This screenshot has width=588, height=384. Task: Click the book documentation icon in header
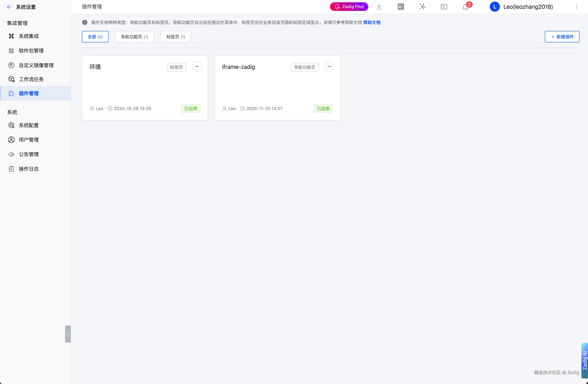point(444,7)
